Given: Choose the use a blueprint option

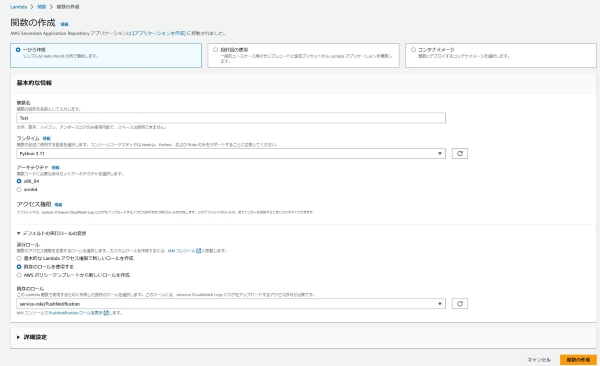Looking at the screenshot, I should (x=303, y=56).
